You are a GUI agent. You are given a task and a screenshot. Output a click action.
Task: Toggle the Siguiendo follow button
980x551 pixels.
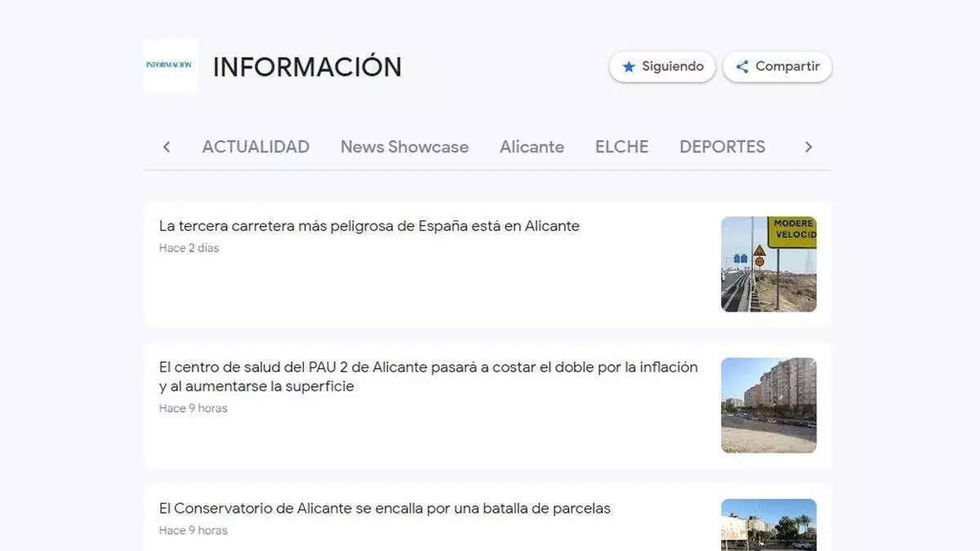coord(662,67)
